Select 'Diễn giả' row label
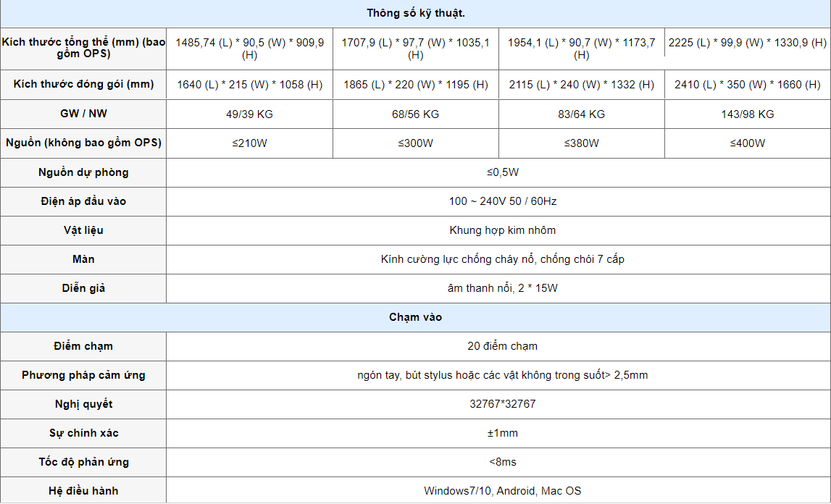The width and height of the screenshot is (831, 504). pyautogui.click(x=83, y=288)
